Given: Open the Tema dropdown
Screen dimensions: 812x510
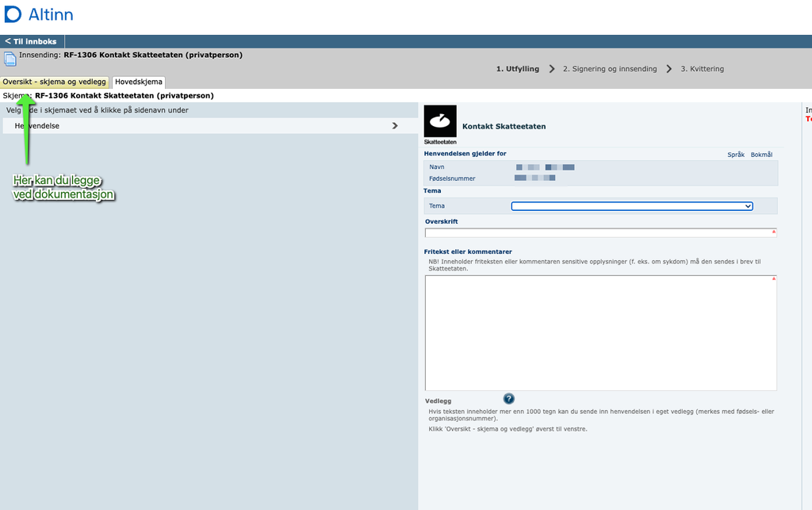Looking at the screenshot, I should click(631, 206).
